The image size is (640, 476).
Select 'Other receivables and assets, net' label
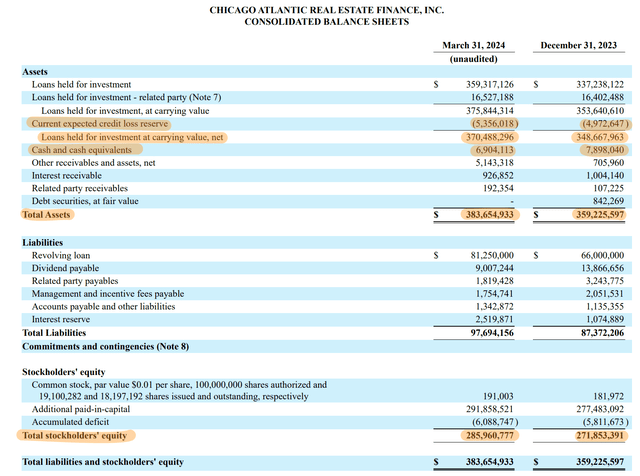pyautogui.click(x=93, y=163)
